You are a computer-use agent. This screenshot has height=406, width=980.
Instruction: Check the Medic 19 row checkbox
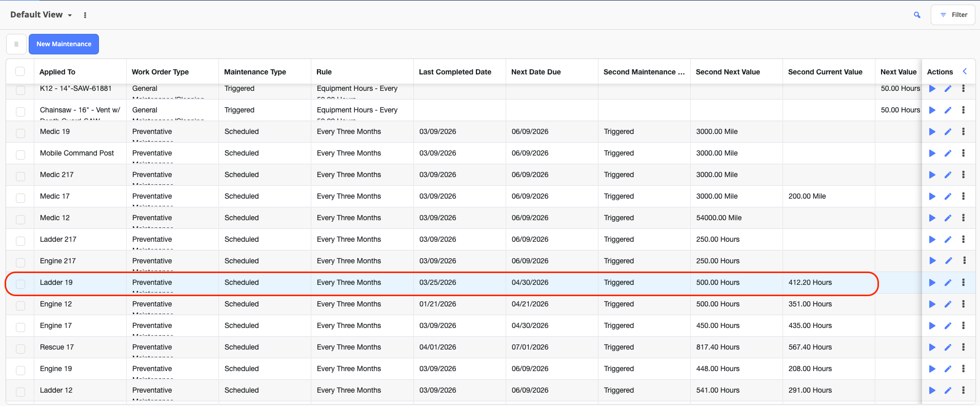point(21,133)
